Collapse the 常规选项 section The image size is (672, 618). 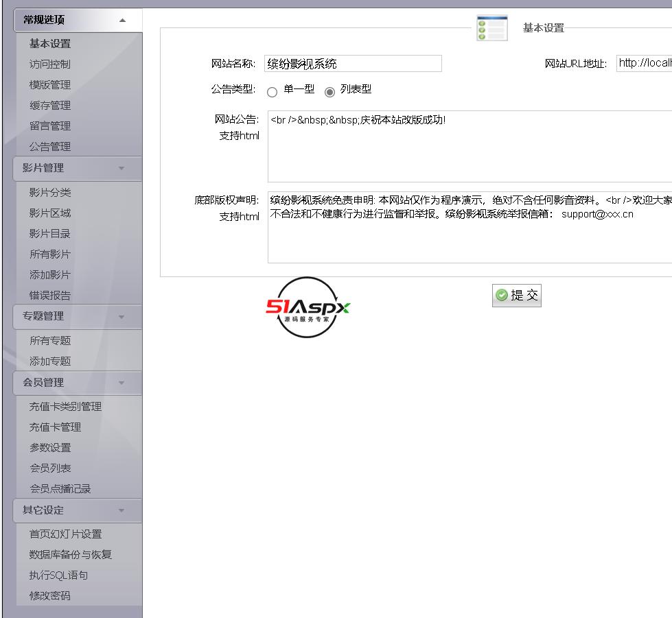click(122, 21)
